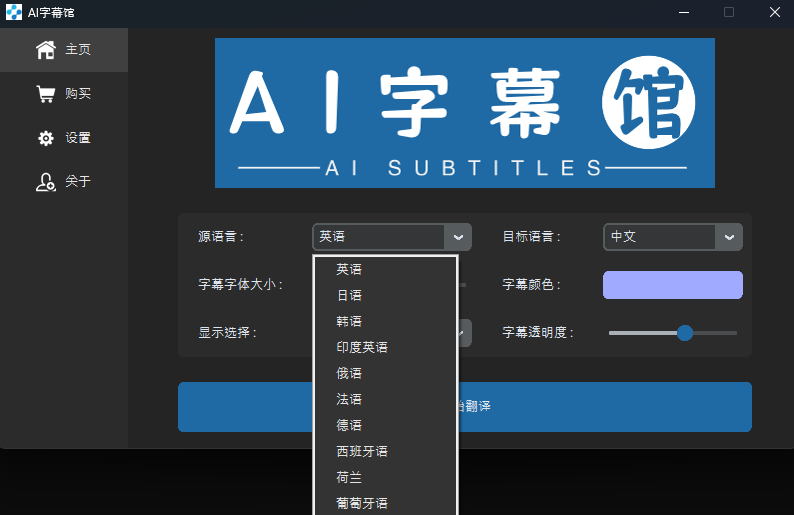
Task: Click the shopping cart icon
Action: click(x=45, y=94)
